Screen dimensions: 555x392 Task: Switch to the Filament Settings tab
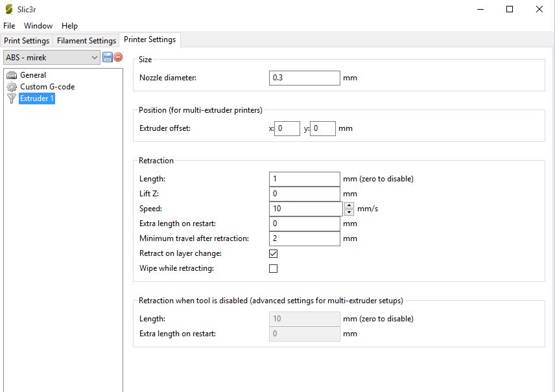(86, 40)
